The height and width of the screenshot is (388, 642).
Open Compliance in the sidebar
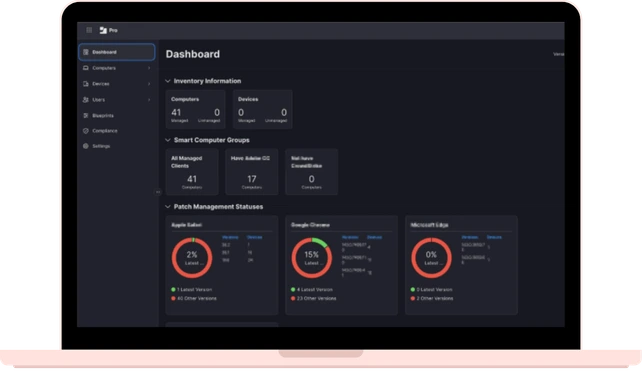coord(117,131)
